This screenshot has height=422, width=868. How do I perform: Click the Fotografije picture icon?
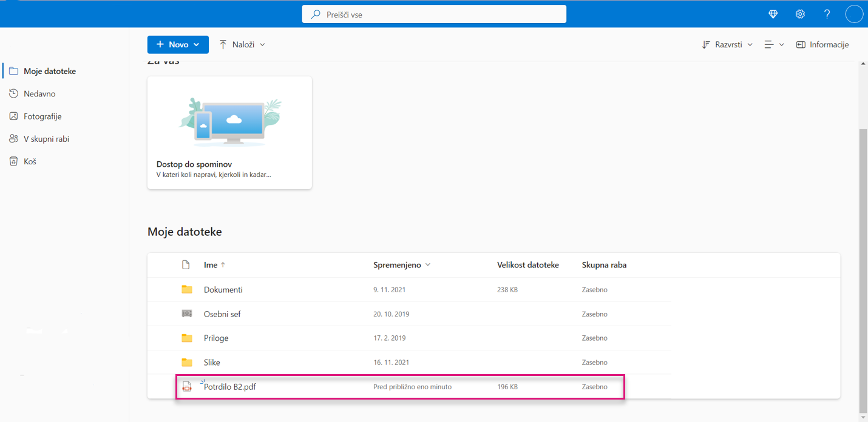[x=13, y=116]
